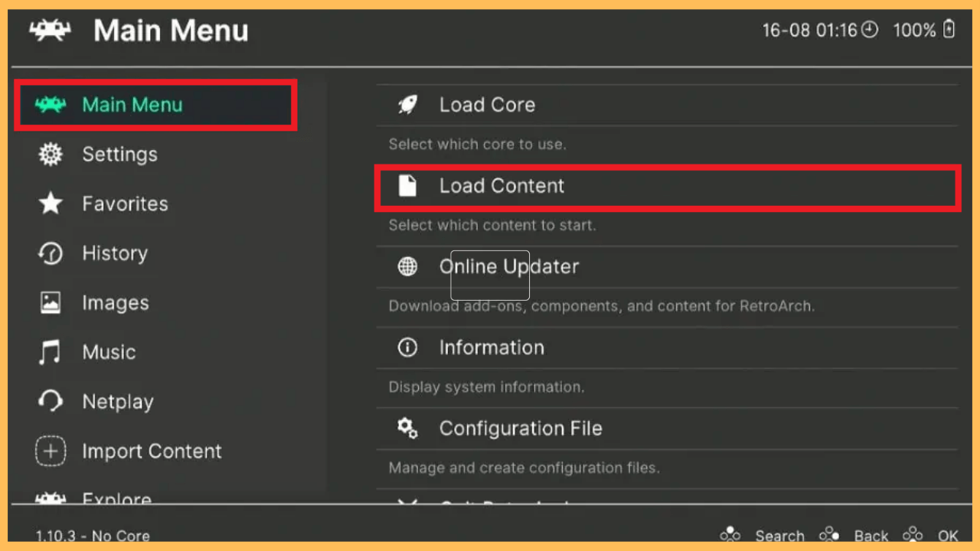Click the battery indicator icon
Viewport: 980px width, 551px height.
[x=947, y=31]
